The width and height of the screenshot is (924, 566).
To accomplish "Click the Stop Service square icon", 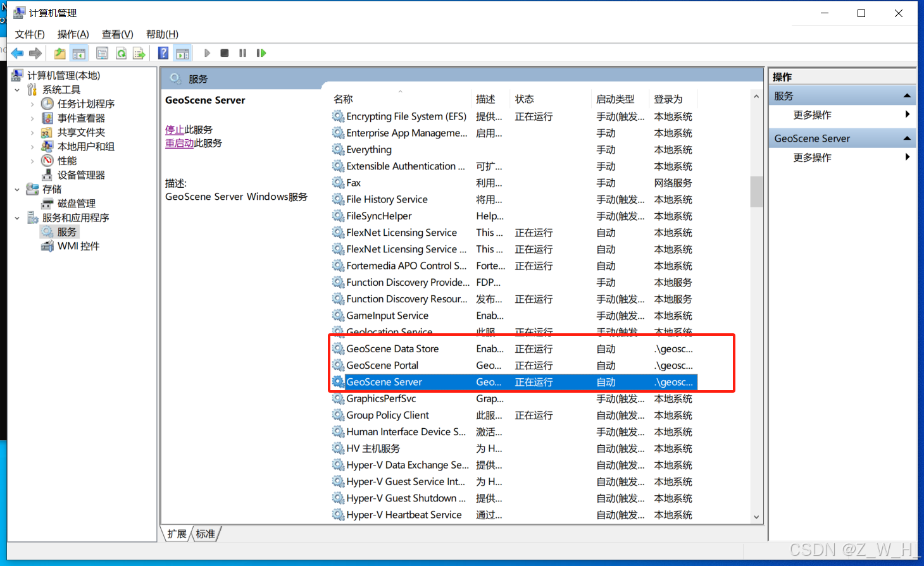I will [x=224, y=53].
